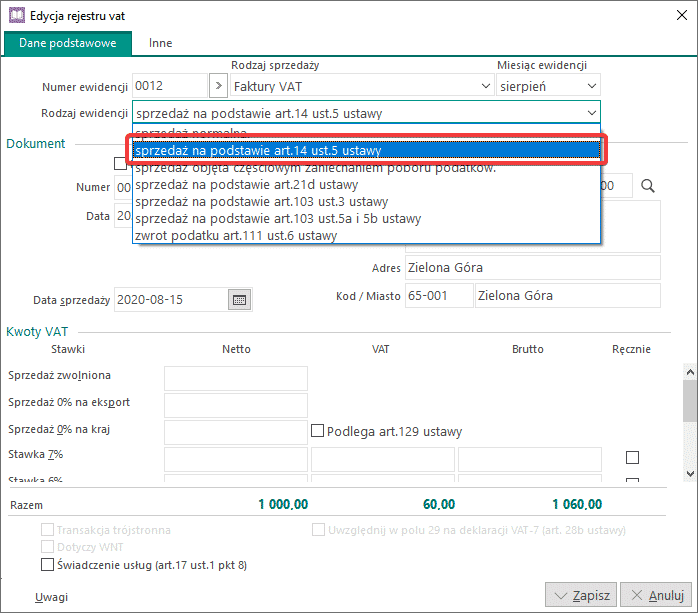Click the Zapisz button

click(x=581, y=595)
